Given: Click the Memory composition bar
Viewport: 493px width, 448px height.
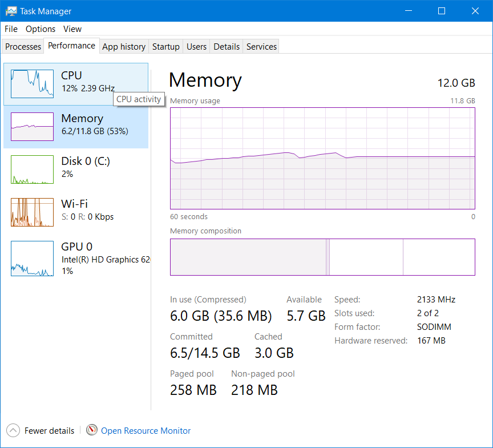Looking at the screenshot, I should pyautogui.click(x=322, y=257).
